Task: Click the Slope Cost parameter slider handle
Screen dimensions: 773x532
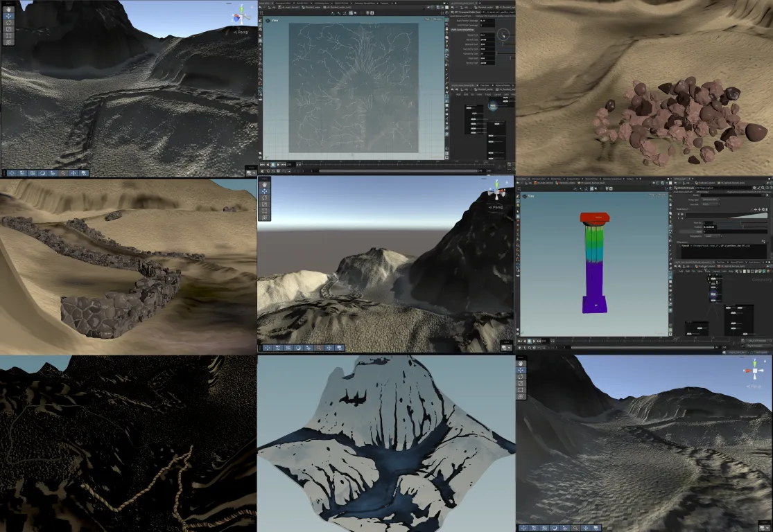Action: [x=503, y=35]
